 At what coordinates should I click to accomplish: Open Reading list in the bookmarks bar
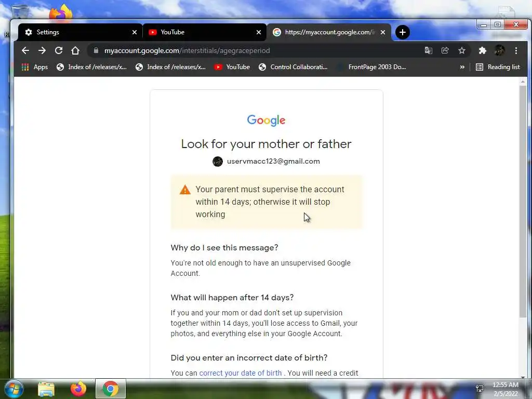498,67
